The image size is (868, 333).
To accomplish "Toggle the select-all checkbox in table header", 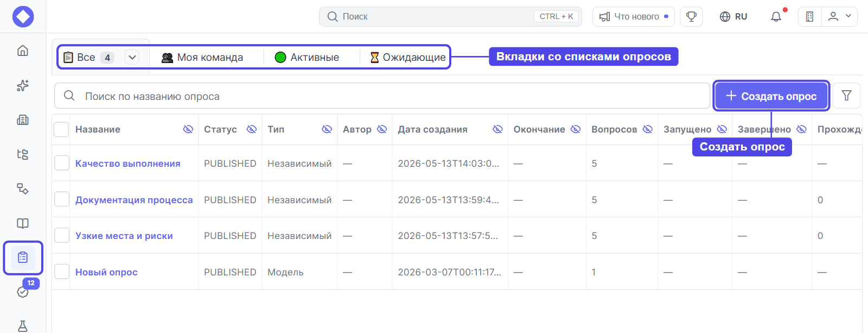I will 61,129.
